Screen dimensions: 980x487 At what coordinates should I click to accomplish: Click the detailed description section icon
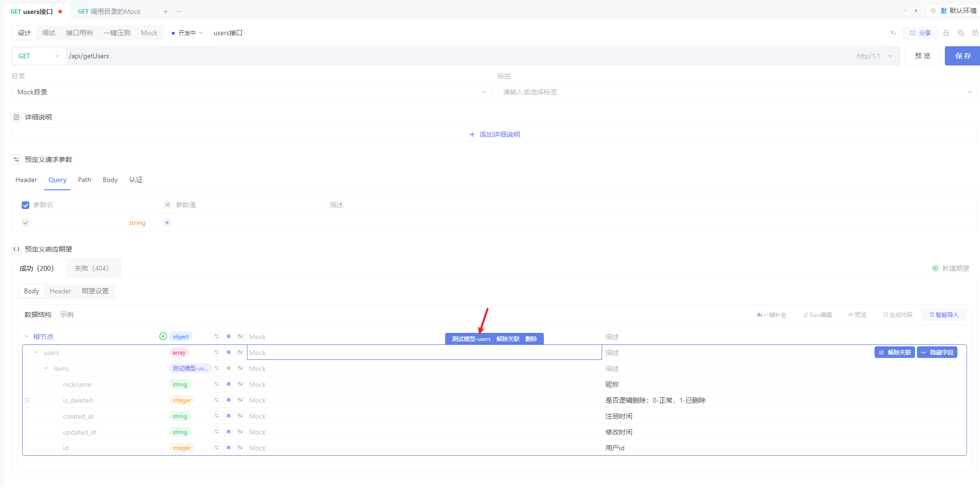click(x=16, y=117)
